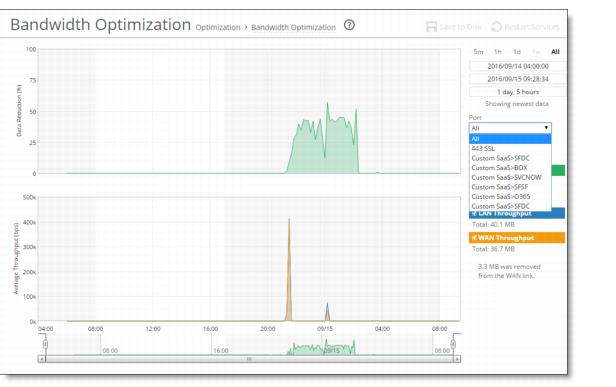Toggle the green data reduction legend bar

click(x=558, y=171)
